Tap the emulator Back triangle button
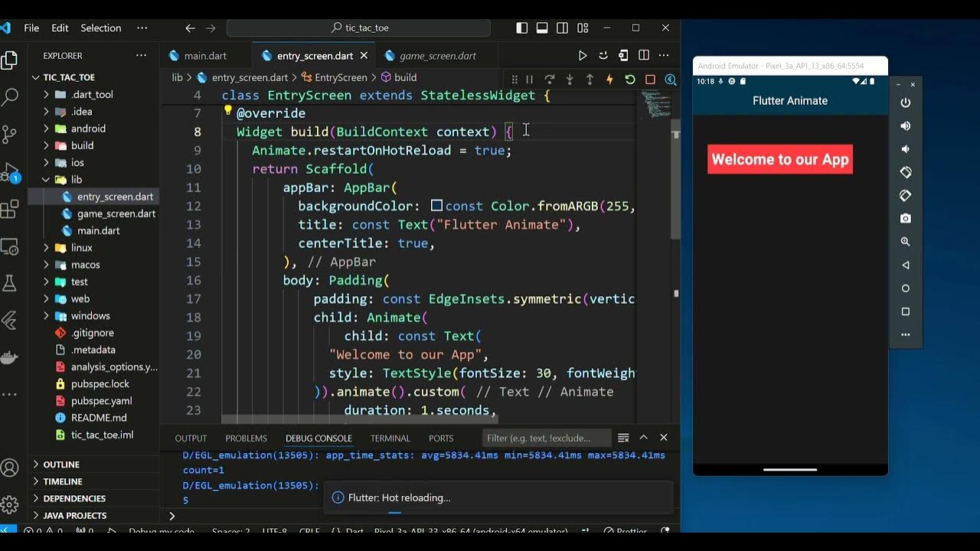 pos(906,265)
